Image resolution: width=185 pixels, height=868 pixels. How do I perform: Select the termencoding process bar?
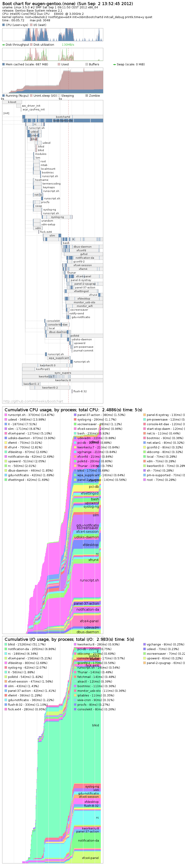click(x=38, y=183)
